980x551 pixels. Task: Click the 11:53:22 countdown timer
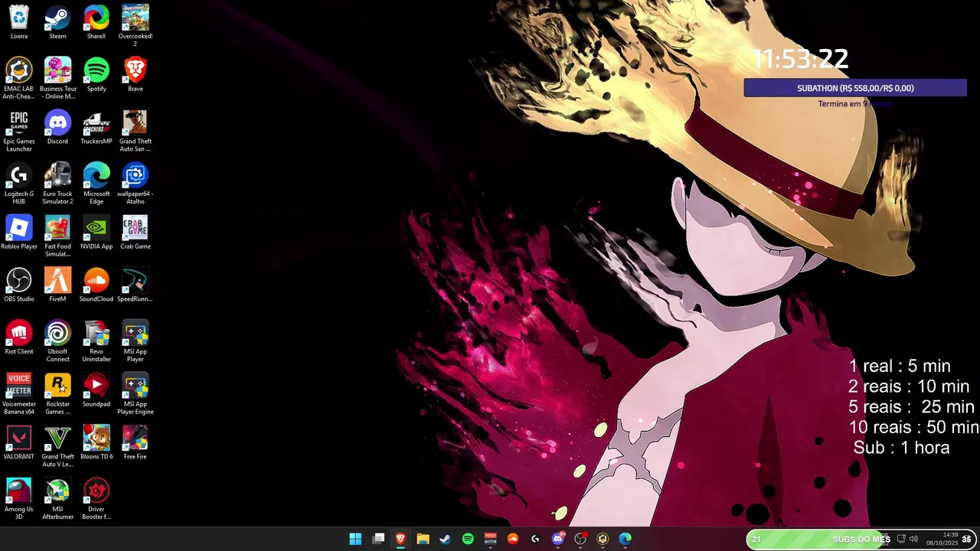801,59
